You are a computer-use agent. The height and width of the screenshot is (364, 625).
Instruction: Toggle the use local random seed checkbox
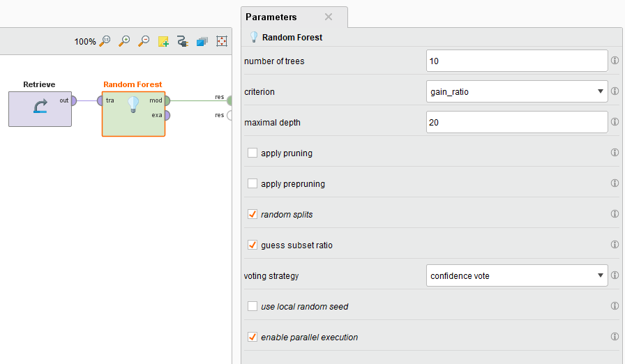pyautogui.click(x=253, y=306)
